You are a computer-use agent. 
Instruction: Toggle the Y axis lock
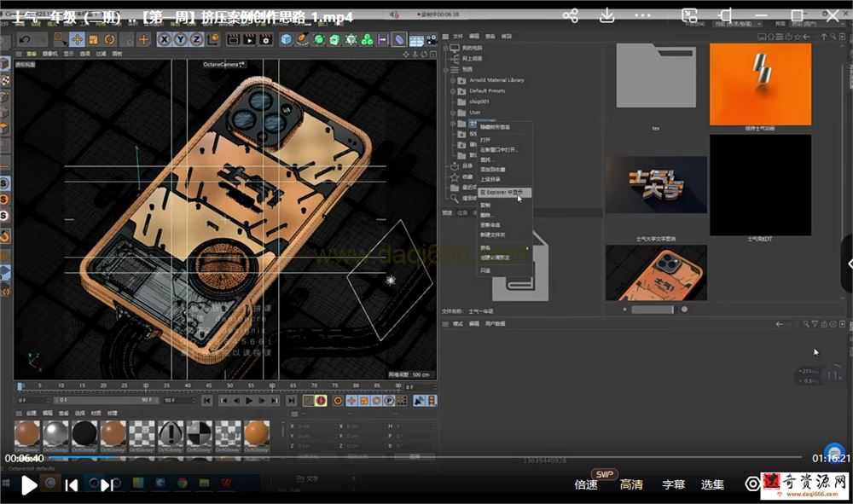click(181, 39)
